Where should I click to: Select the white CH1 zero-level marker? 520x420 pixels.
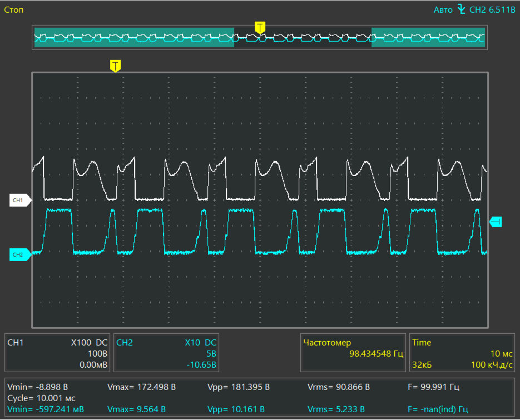pyautogui.click(x=20, y=200)
